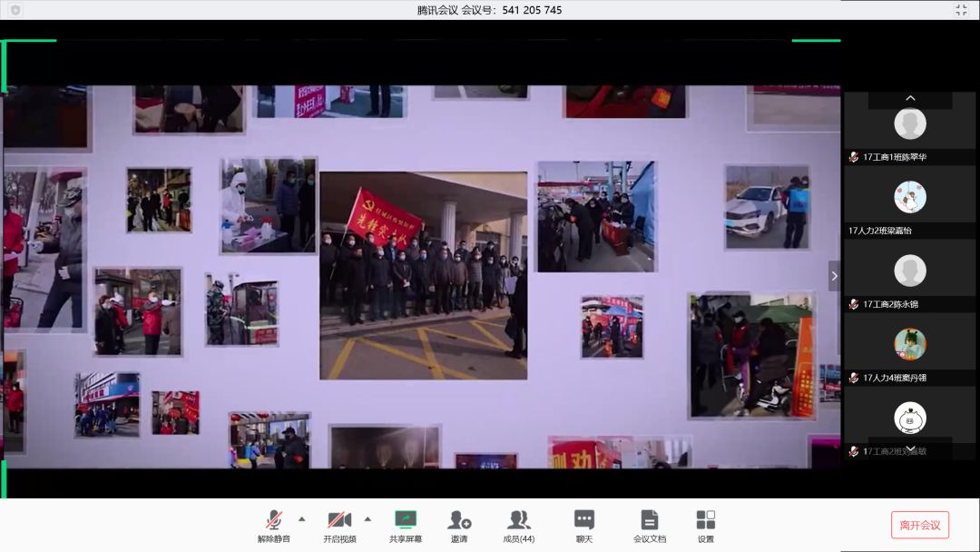The width and height of the screenshot is (980, 552).
Task: Toggle mute for 17工商1班陈翠华
Action: point(851,157)
